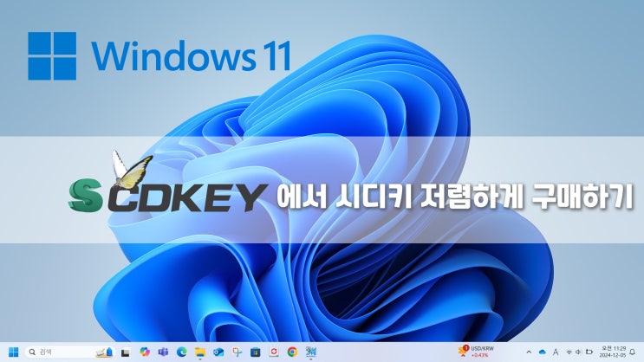The width and height of the screenshot is (644, 362).
Task: Open the USD/KRW widgets ticker
Action: 477,352
